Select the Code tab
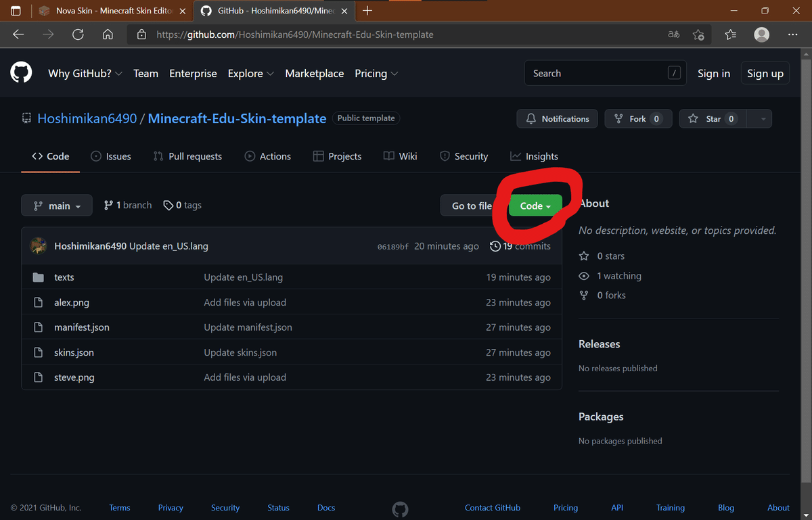This screenshot has height=520, width=812. pyautogui.click(x=51, y=156)
